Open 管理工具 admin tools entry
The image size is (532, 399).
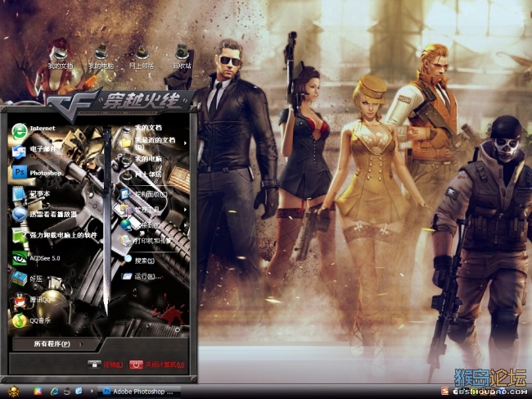(x=141, y=210)
